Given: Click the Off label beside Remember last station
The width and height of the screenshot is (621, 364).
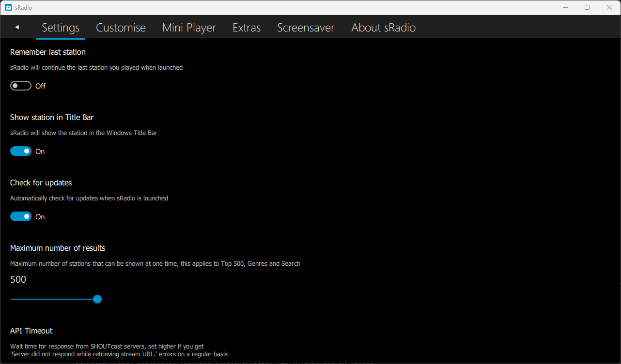Looking at the screenshot, I should click(40, 86).
